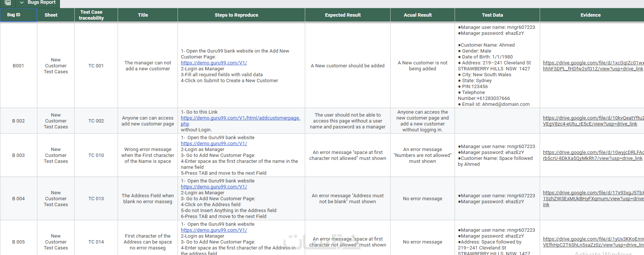Open the guru99 link in B 003 steps
This screenshot has height=255, width=644.
[x=214, y=144]
